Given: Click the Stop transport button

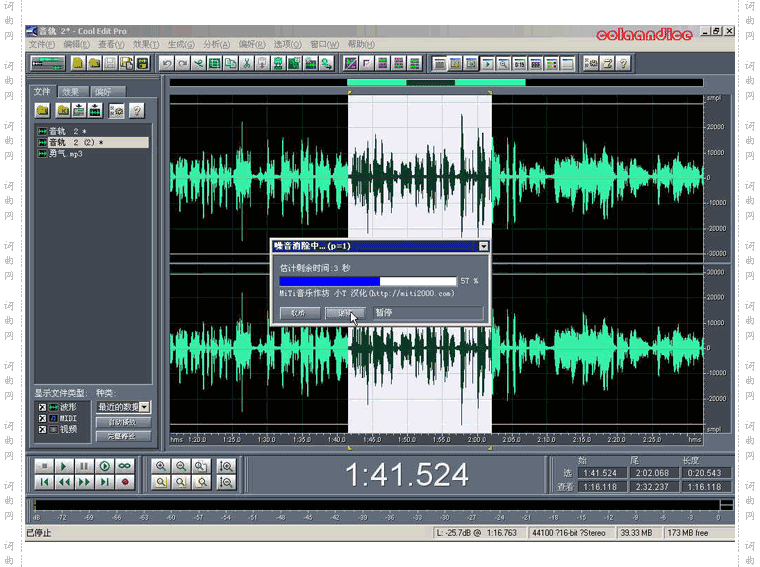Looking at the screenshot, I should tap(44, 466).
